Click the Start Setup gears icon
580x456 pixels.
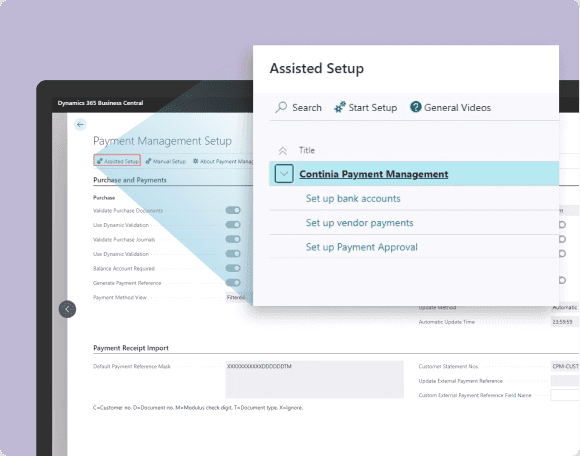click(340, 107)
